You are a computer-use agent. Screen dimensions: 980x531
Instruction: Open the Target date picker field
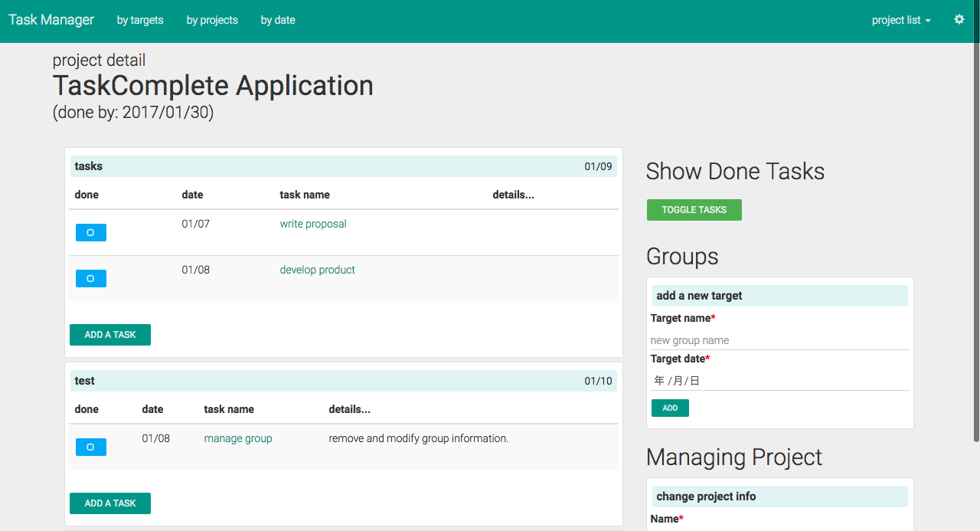tap(780, 381)
